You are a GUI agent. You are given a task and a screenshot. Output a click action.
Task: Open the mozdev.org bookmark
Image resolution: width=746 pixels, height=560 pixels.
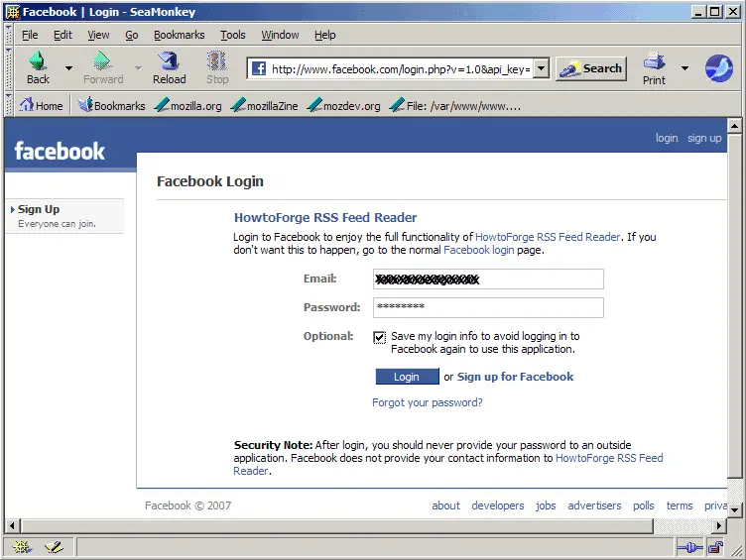point(344,105)
